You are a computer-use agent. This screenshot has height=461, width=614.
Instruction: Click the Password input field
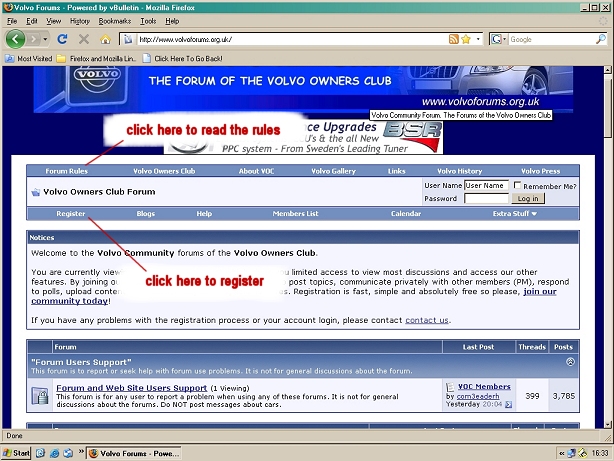(486, 198)
